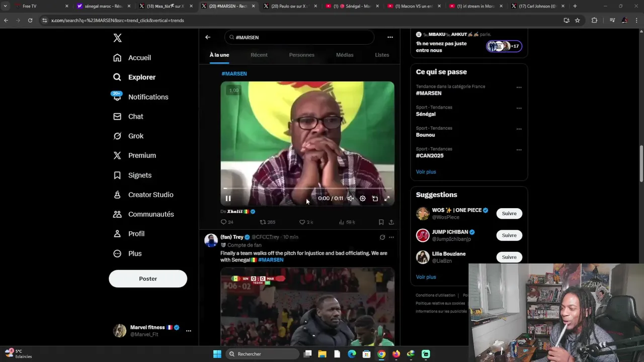Follow WOS | ONE PIECE
Screen dimensions: 644x362
point(509,214)
